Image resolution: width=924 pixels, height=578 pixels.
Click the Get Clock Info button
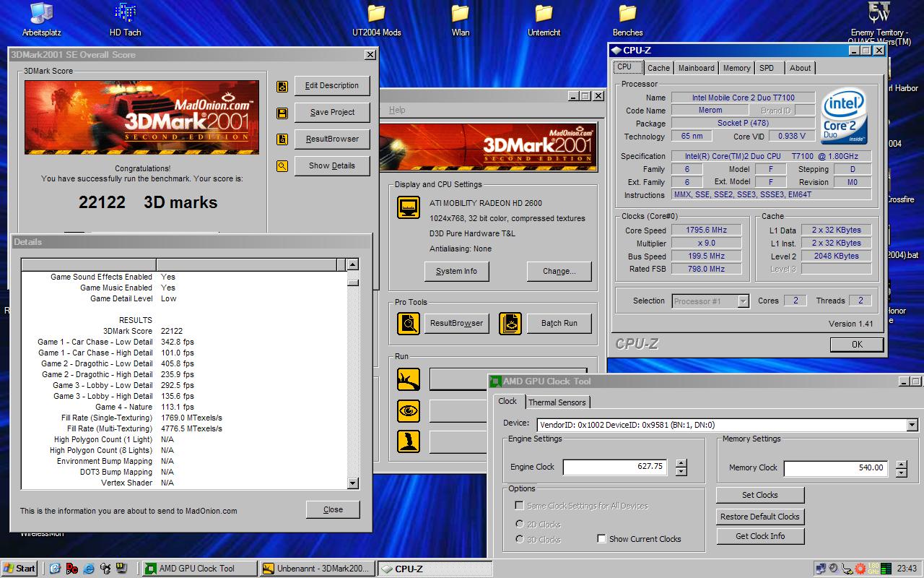[760, 536]
